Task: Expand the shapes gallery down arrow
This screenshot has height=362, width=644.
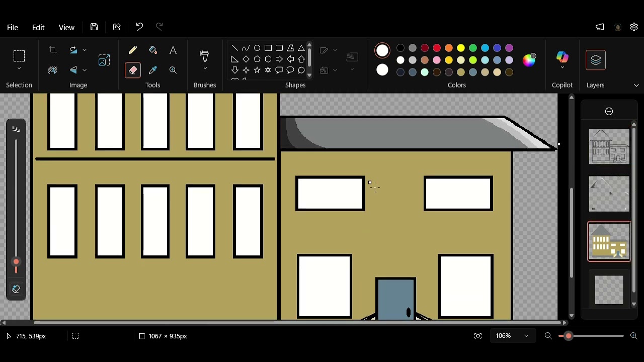Action: tap(309, 75)
